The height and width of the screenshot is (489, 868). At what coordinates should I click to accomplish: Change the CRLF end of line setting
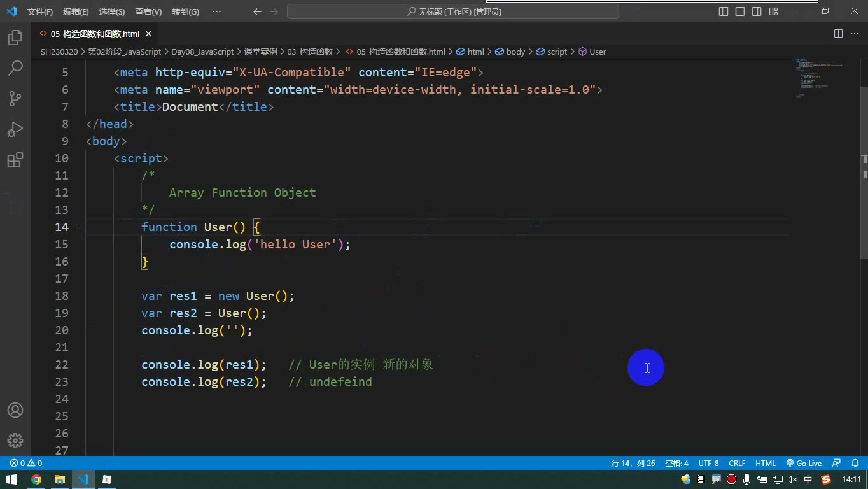[x=737, y=464]
